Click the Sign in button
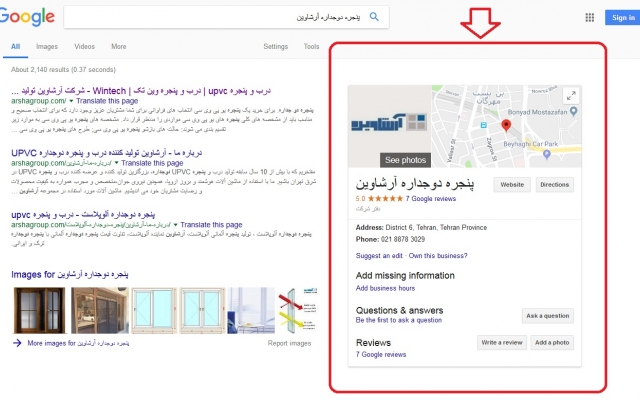The height and width of the screenshot is (400, 640). [x=622, y=18]
